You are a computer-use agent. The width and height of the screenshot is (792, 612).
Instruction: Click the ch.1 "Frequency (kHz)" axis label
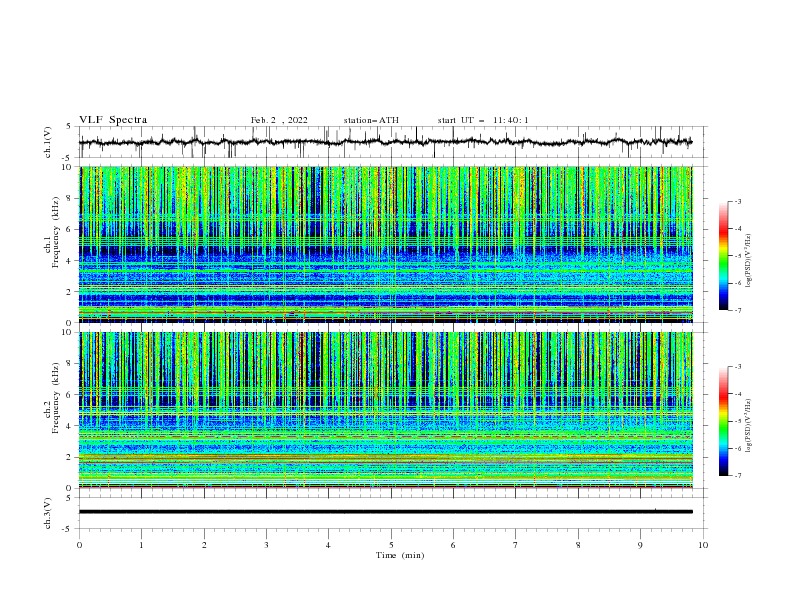56,232
